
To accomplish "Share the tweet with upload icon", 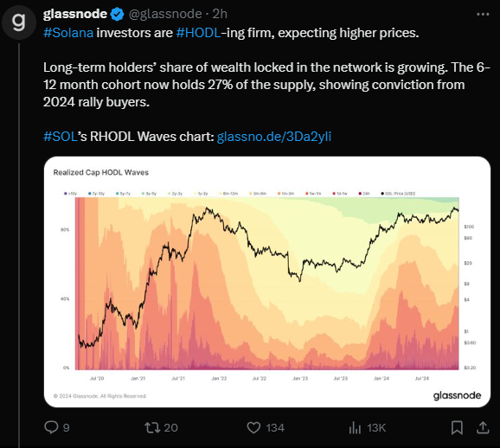I will 483,427.
